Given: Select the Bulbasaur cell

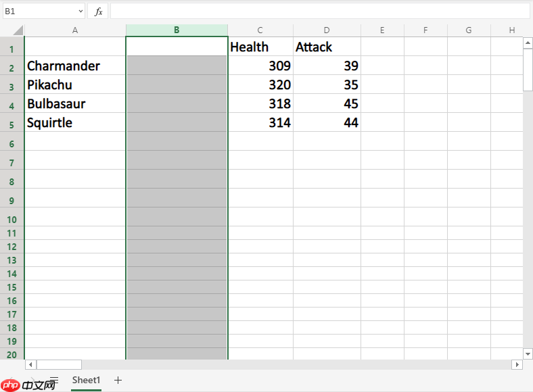Looking at the screenshot, I should (x=75, y=103).
